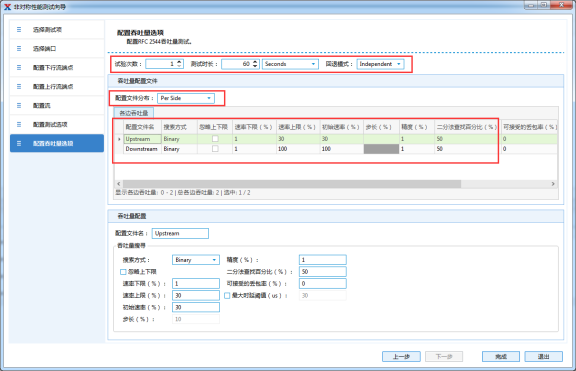Screen dimensions: 576x371
Task: Click the icon beside highlighted 配置吞吐量选项 step
Action: [x=19, y=143]
